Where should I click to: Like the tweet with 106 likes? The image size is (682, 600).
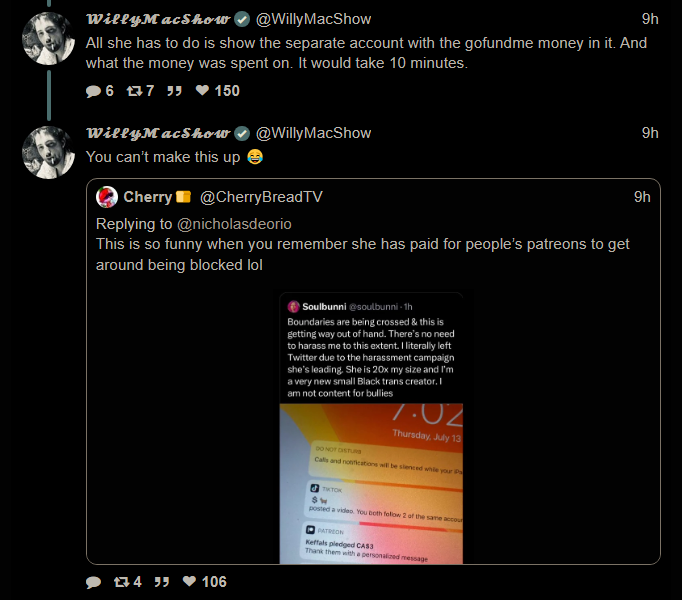click(190, 581)
